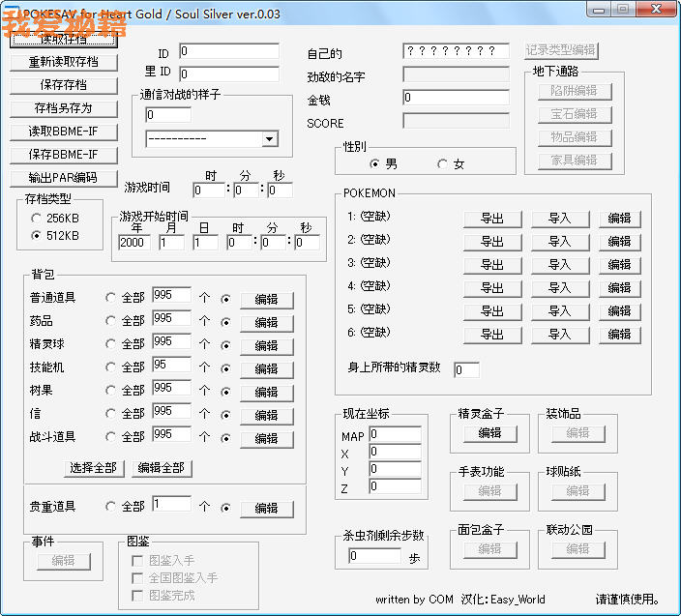The height and width of the screenshot is (616, 681).
Task: Click the 输出PAR编码 button
Action: pyautogui.click(x=64, y=178)
